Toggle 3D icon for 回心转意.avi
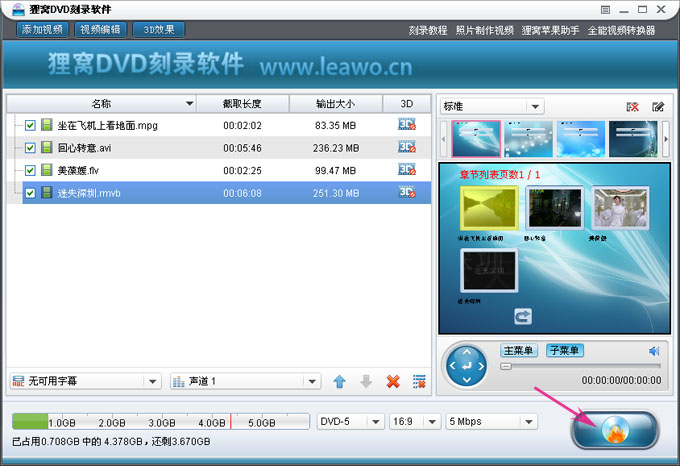This screenshot has width=680, height=466. tap(407, 147)
